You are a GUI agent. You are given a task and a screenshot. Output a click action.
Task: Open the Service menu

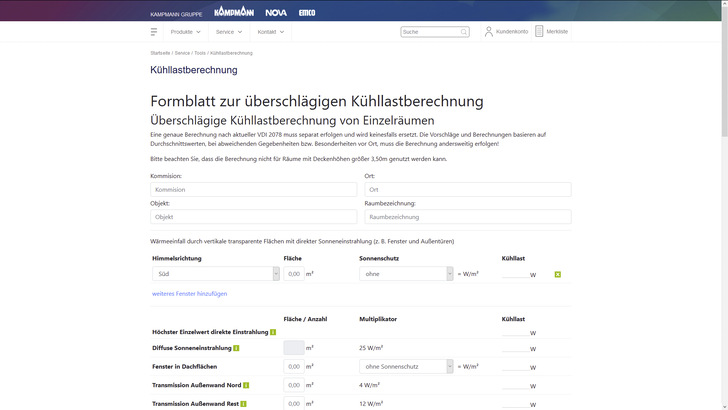pos(228,32)
